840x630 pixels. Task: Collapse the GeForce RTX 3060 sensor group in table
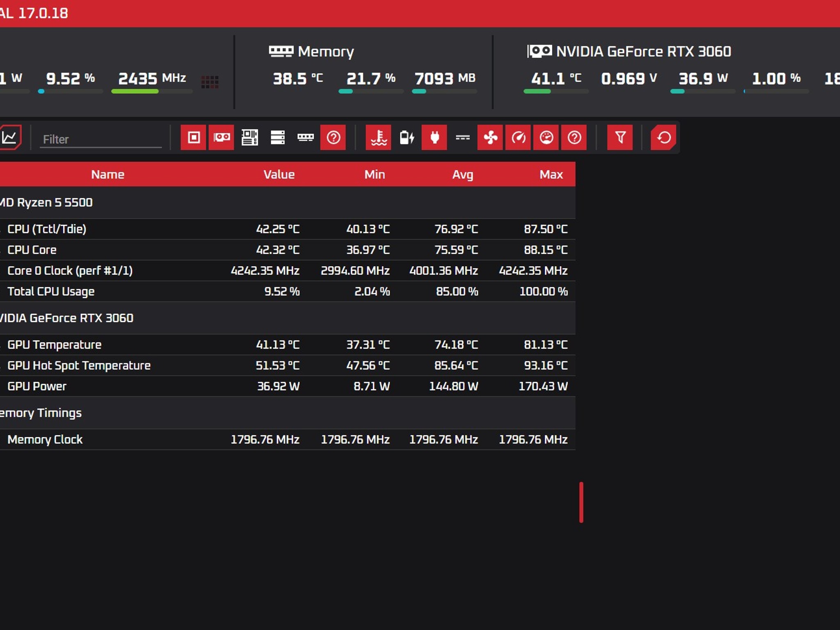point(288,318)
